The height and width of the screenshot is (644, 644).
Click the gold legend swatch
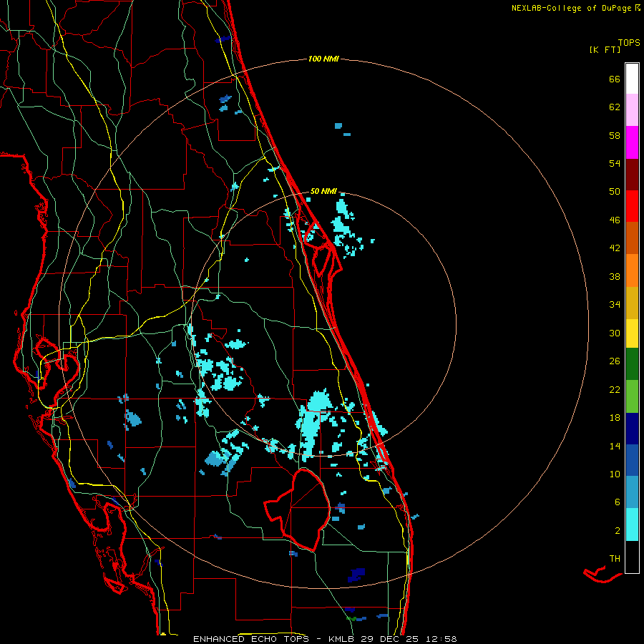coord(632,303)
